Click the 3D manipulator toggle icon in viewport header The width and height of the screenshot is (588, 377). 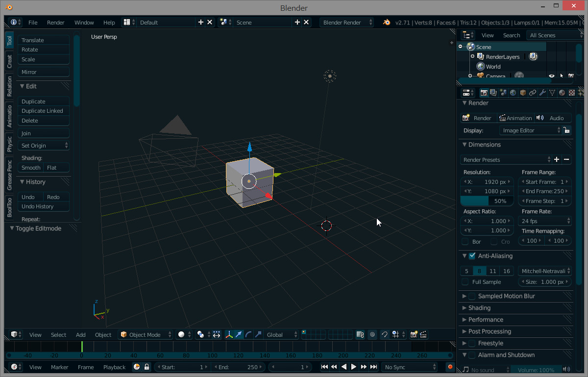[229, 334]
